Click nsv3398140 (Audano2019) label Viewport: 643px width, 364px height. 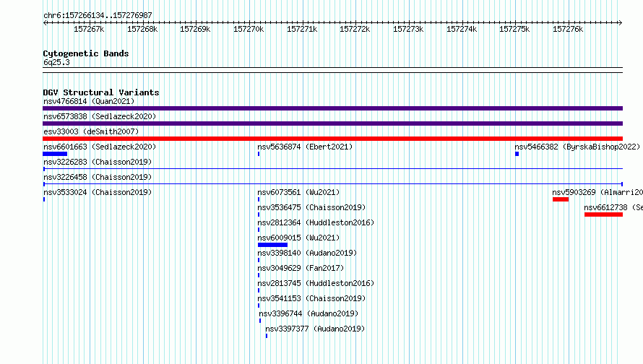pyautogui.click(x=307, y=253)
